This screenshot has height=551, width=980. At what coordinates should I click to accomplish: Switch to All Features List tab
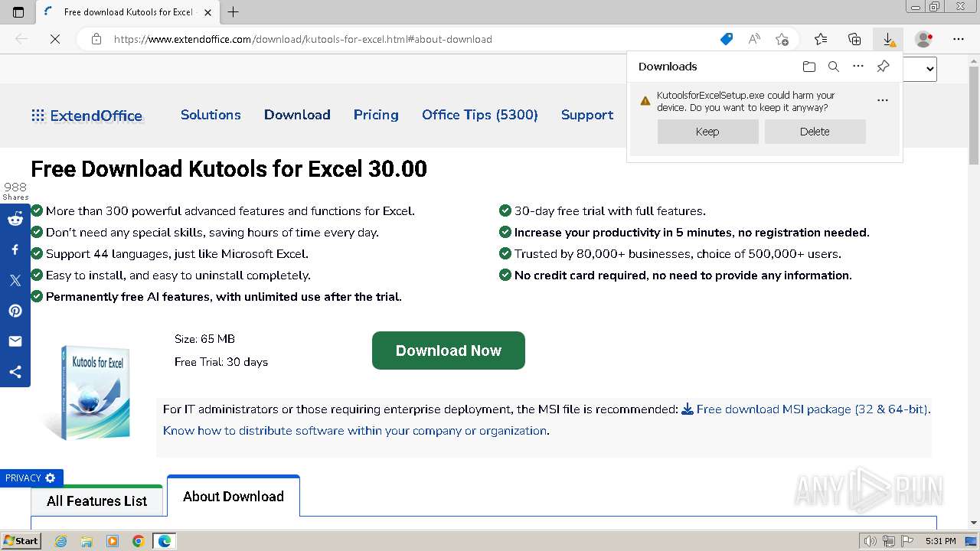(96, 500)
